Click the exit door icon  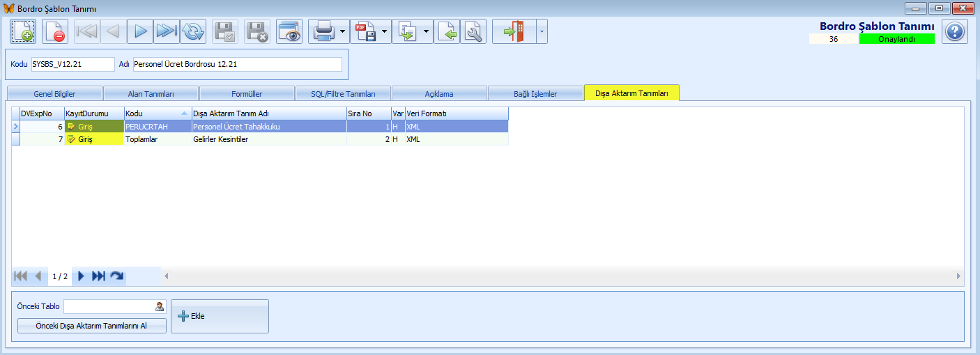pyautogui.click(x=513, y=32)
